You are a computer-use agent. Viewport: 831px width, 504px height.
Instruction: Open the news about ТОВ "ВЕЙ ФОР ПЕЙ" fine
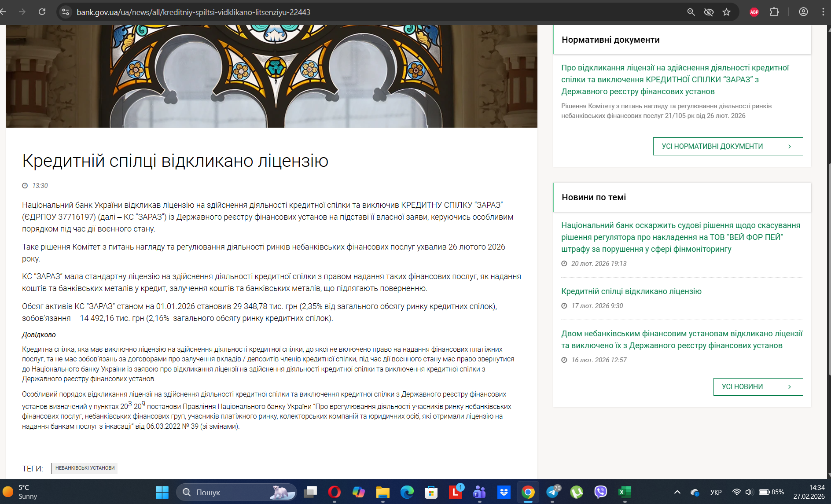680,237
